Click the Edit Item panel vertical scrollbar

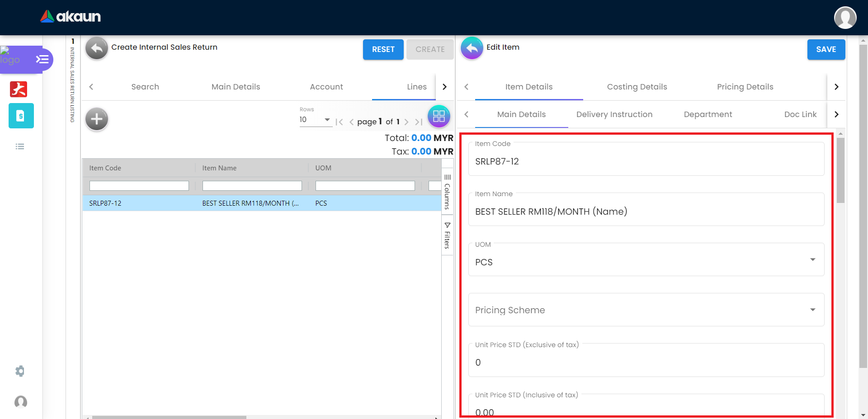click(x=840, y=171)
